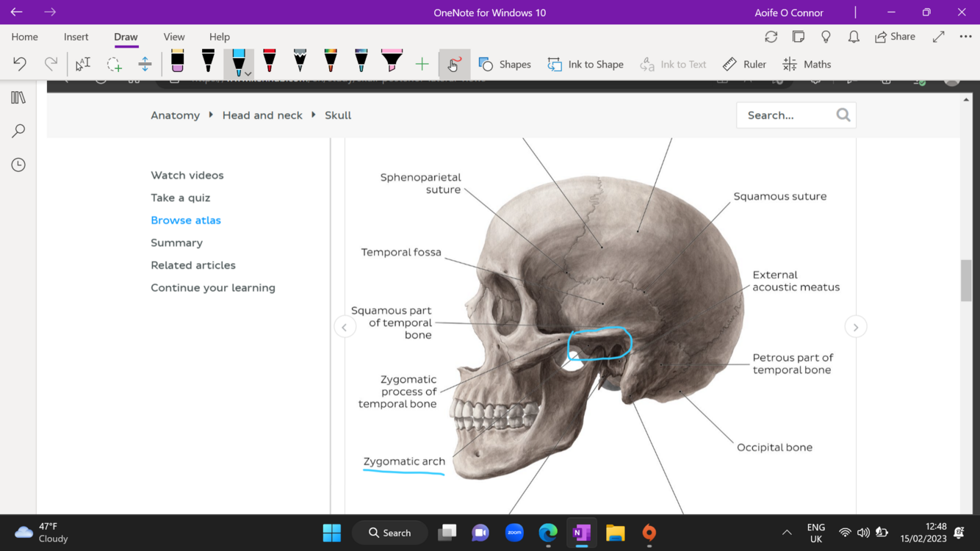Screen dimensions: 980x551
Task: Click Watch videos link
Action: pos(187,176)
